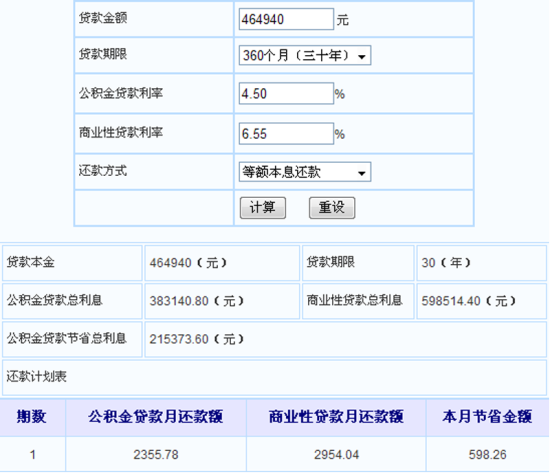Select the 商业性贷款利率 label
Screen dimensions: 550x473
point(121,133)
